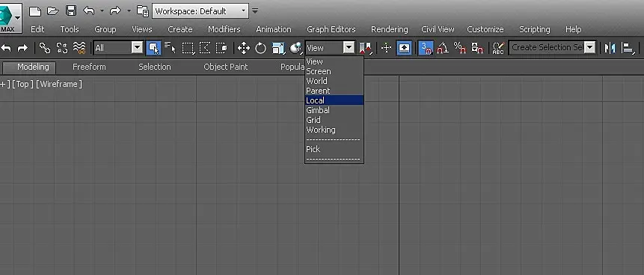Choose Working in coordinate system list
The height and width of the screenshot is (275, 644).
pyautogui.click(x=334, y=130)
